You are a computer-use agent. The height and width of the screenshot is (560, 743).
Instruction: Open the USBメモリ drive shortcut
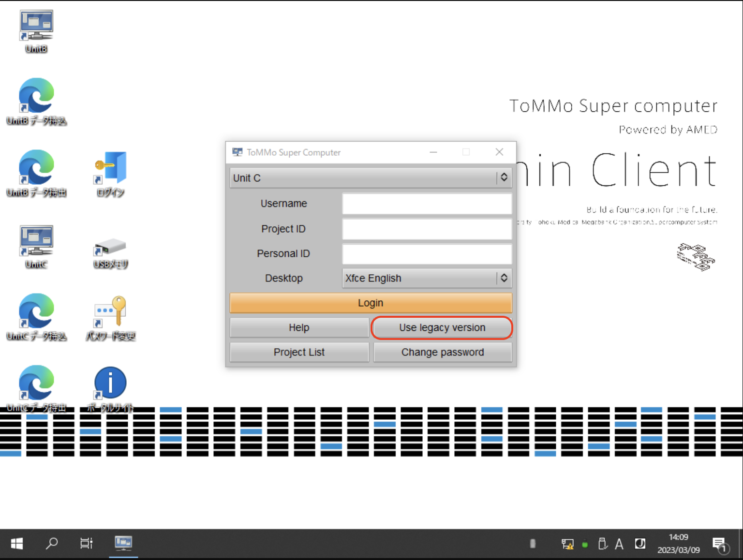110,247
